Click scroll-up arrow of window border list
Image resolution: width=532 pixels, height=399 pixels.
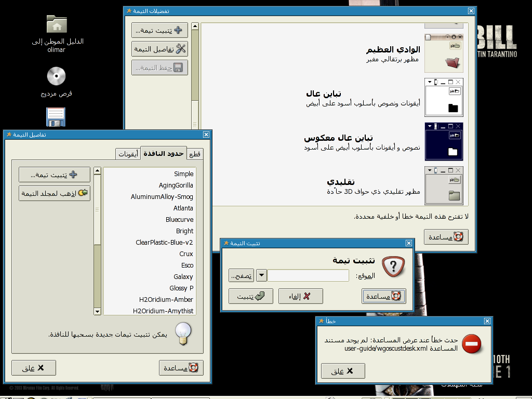coord(97,170)
